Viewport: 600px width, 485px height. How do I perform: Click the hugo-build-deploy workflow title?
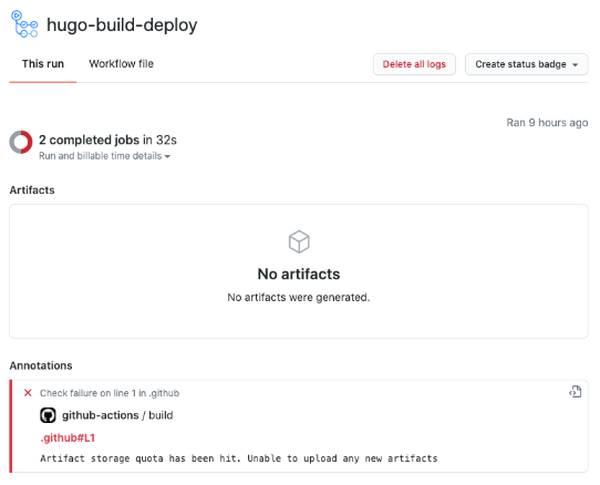pos(122,25)
